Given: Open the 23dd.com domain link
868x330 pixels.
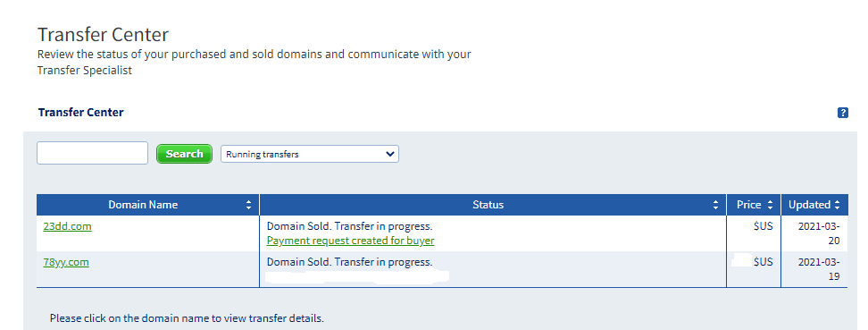Looking at the screenshot, I should 68,226.
